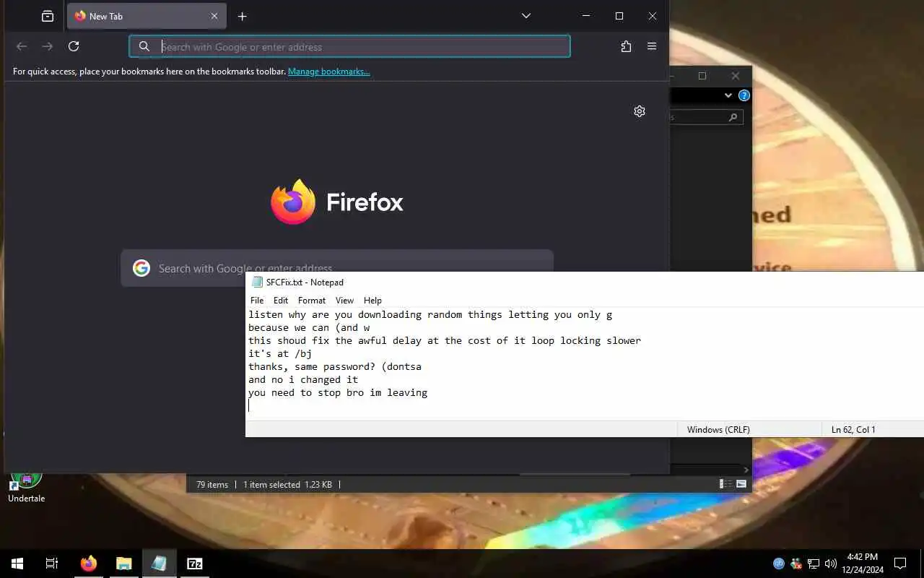
Task: Click the File Explorer search box
Action: 706,116
